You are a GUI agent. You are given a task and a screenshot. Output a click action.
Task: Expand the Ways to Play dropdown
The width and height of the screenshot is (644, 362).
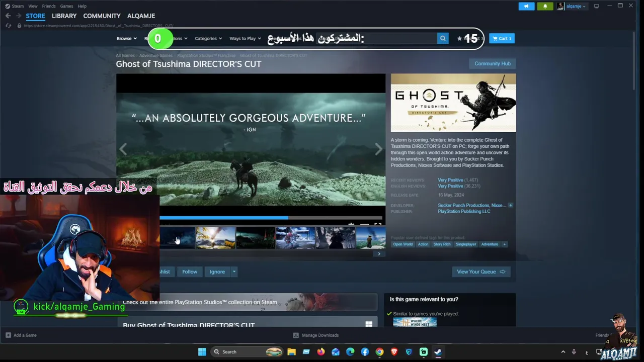point(245,38)
